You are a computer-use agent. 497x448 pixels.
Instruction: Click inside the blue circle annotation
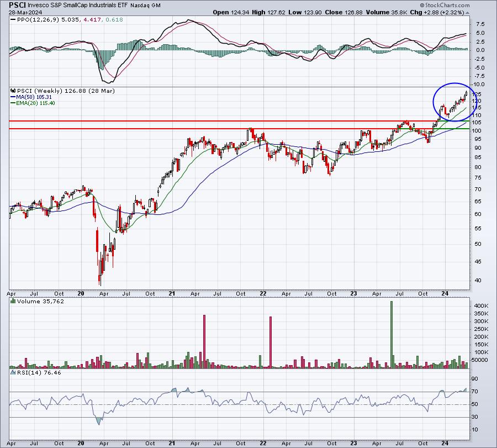tap(453, 102)
